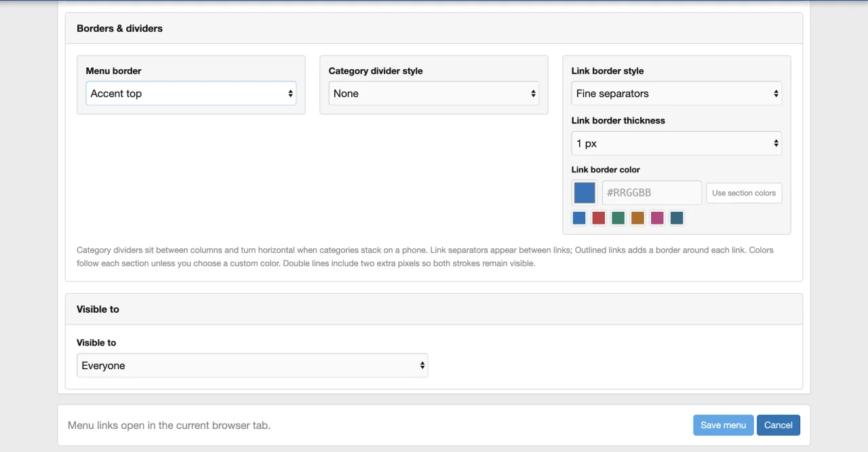Open the Menu border dropdown

pyautogui.click(x=191, y=94)
